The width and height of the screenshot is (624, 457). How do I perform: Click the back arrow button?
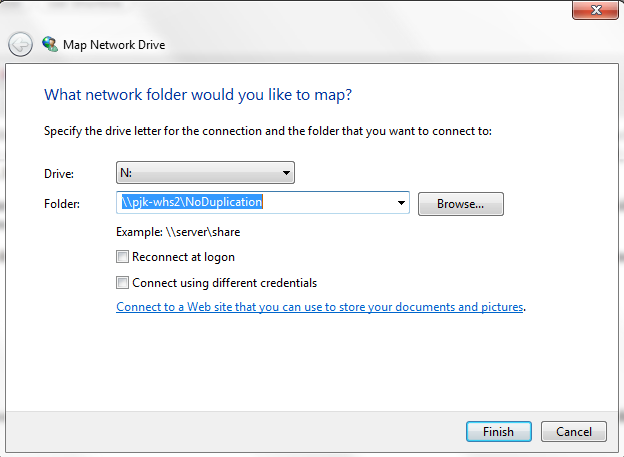click(20, 45)
